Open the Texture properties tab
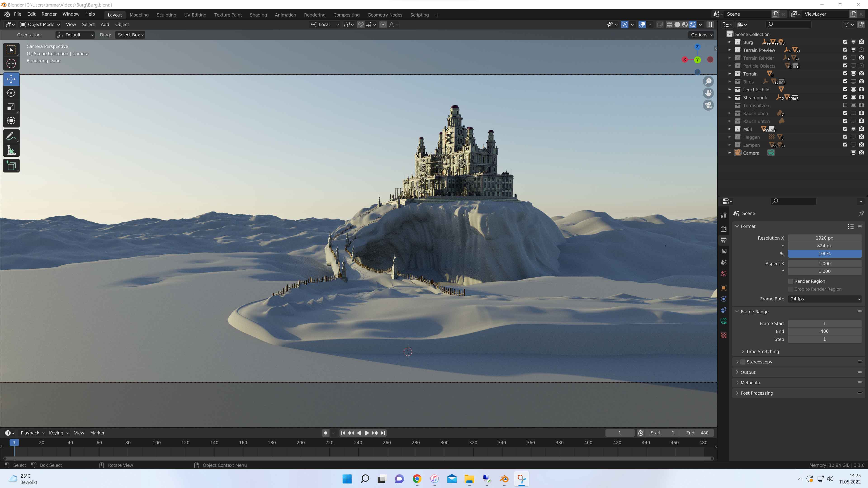Image resolution: width=868 pixels, height=488 pixels. pos(724,335)
